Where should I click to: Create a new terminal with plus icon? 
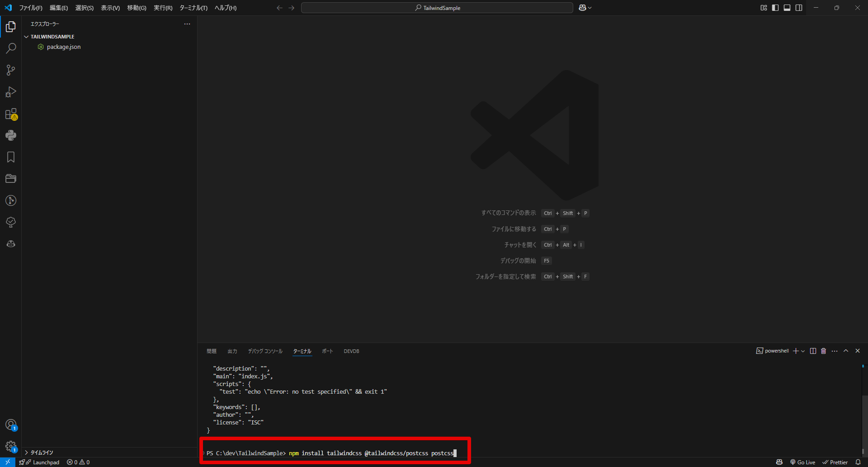(796, 351)
